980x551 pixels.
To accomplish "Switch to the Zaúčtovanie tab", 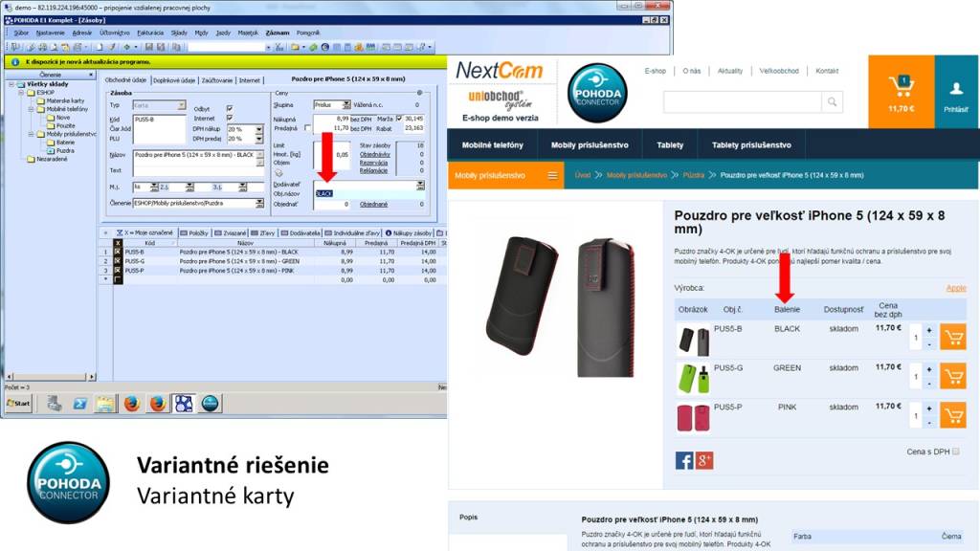I will point(217,80).
